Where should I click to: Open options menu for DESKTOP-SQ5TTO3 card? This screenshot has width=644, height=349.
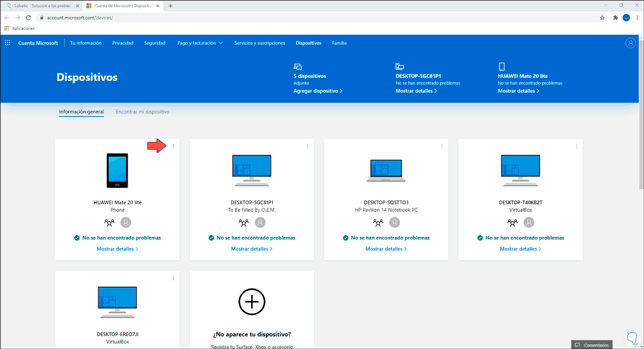click(442, 146)
